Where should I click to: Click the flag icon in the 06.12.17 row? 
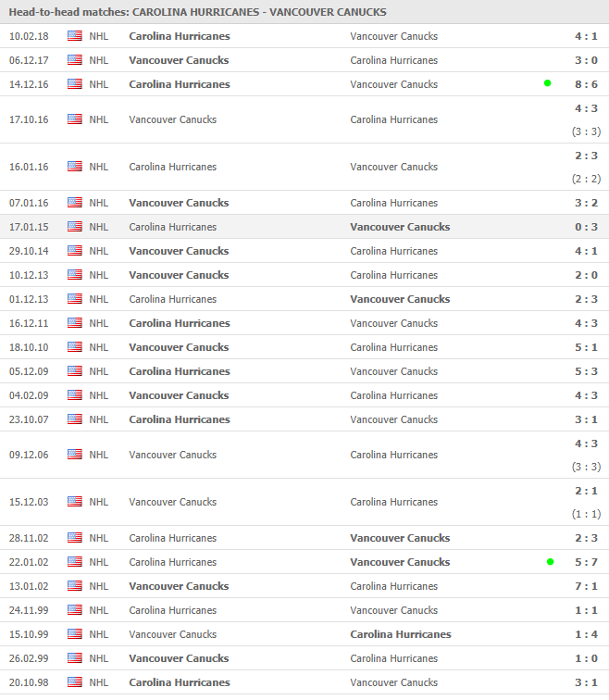click(x=75, y=60)
